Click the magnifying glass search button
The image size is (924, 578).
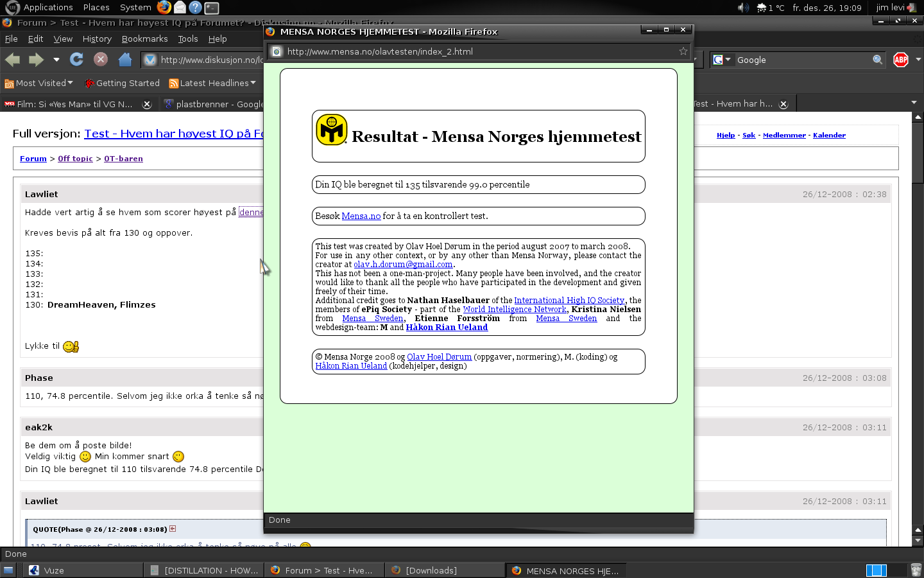[x=878, y=60]
